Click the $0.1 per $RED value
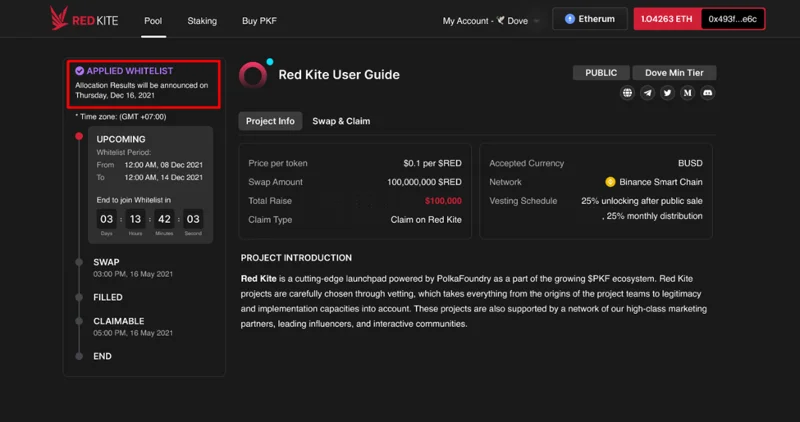This screenshot has height=422, width=800. point(432,163)
